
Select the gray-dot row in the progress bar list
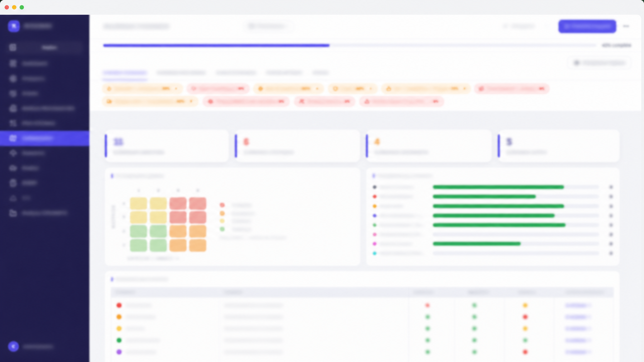click(493, 187)
